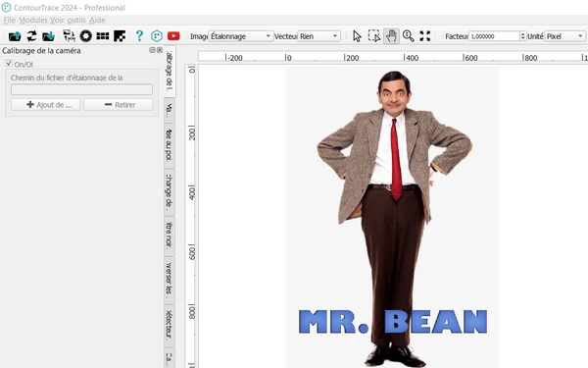This screenshot has width=588, height=368.
Task: Click the 'Ajout de ...' button
Action: pyautogui.click(x=45, y=105)
